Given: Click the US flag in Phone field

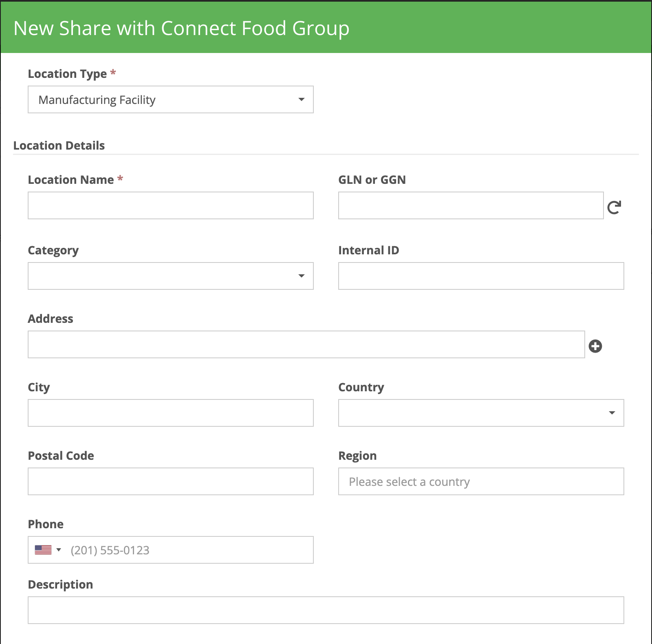Looking at the screenshot, I should coord(43,550).
